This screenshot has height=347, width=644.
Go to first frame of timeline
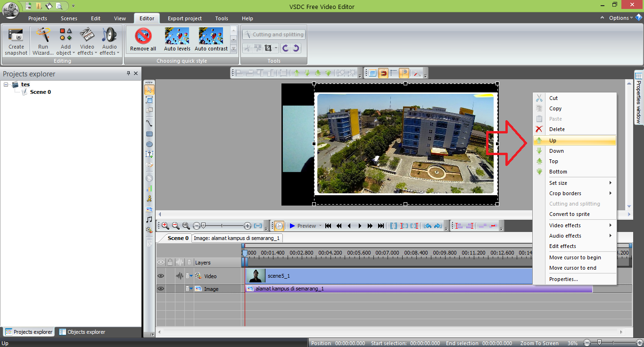329,226
